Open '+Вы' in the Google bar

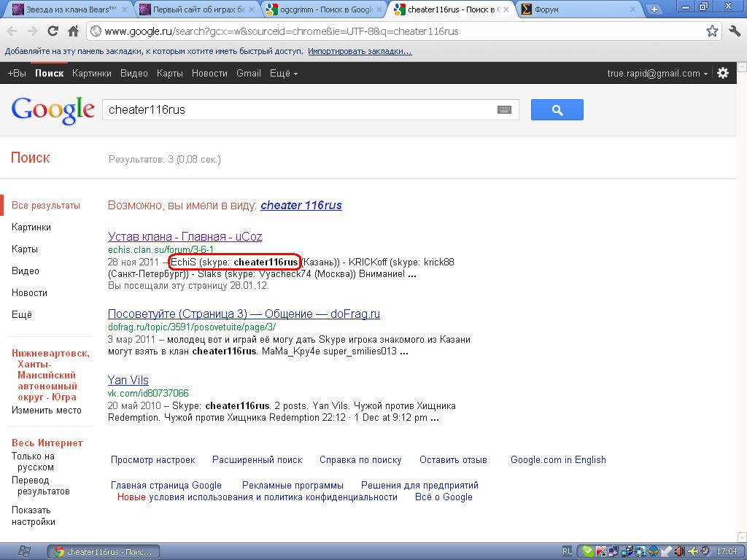click(17, 74)
